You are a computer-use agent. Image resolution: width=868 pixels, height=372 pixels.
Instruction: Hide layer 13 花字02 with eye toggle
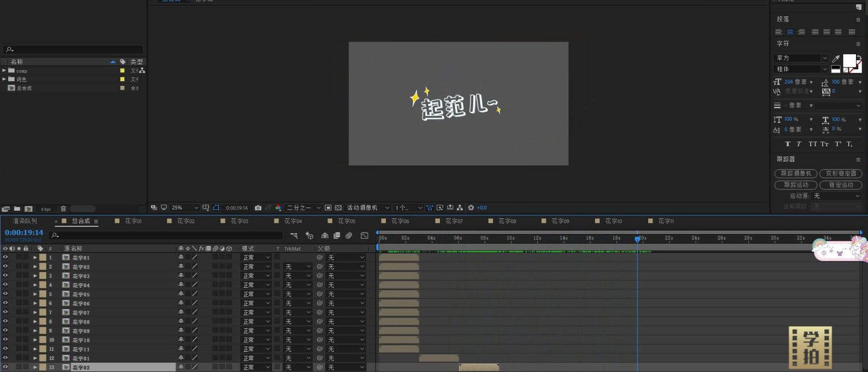point(5,367)
